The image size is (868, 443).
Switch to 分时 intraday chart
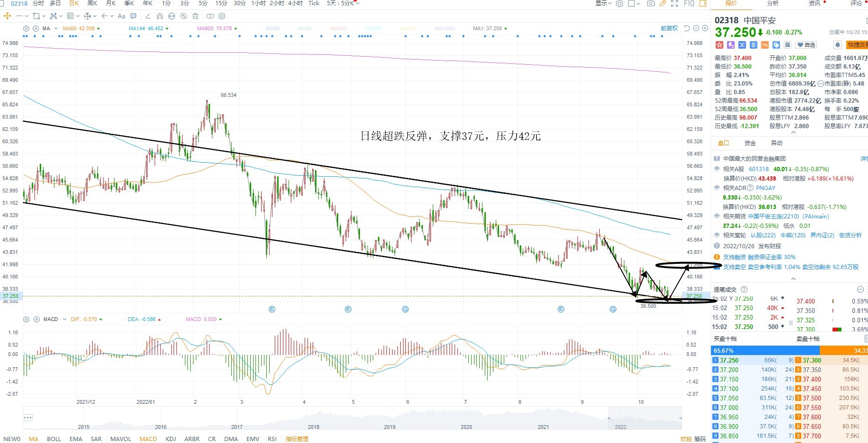tap(38, 3)
